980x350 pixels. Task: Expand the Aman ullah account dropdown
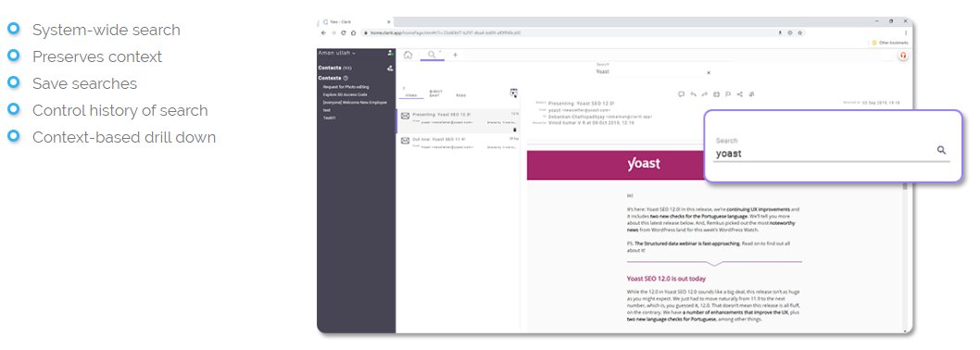point(336,53)
